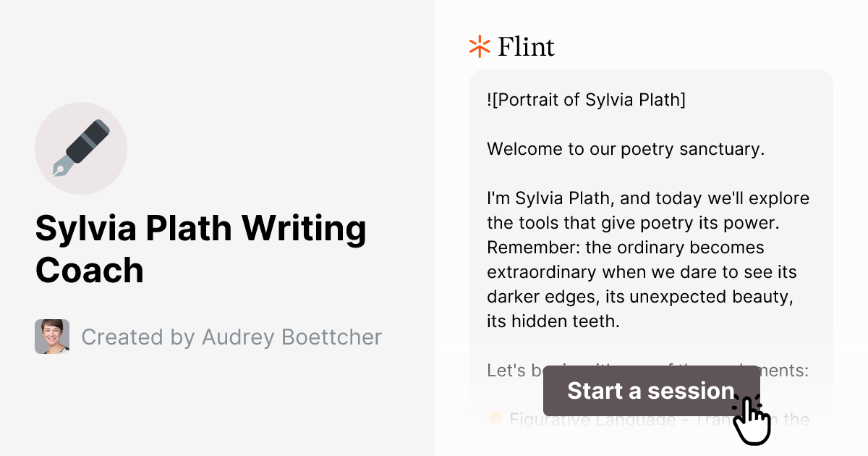This screenshot has width=868, height=456.
Task: Click the introductory paragraph from Sylvia Plath
Action: pyautogui.click(x=647, y=259)
